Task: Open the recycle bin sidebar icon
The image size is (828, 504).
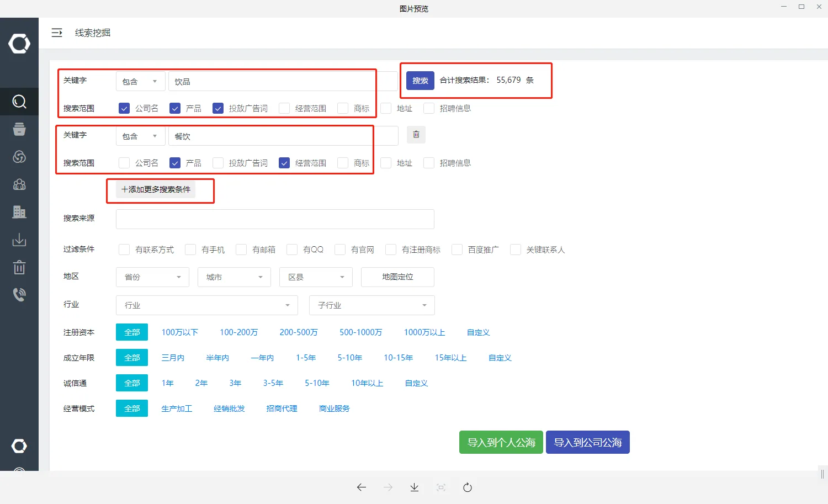Action: pos(19,267)
